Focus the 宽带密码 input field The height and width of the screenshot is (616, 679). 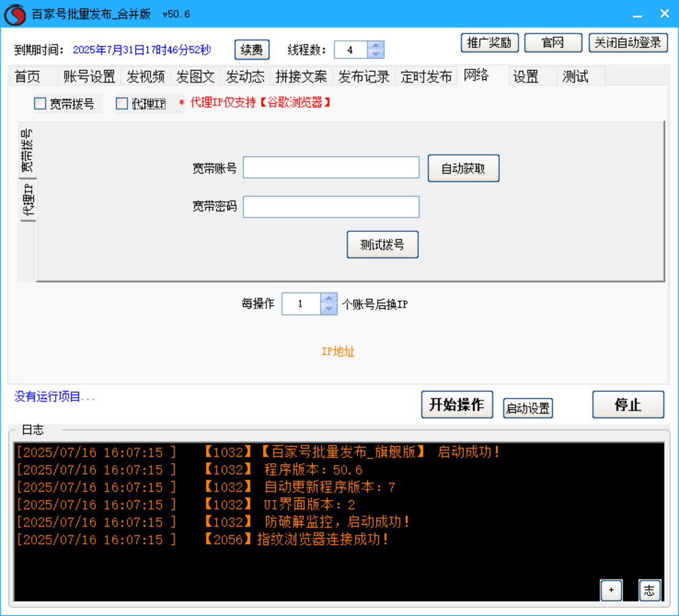click(x=331, y=207)
